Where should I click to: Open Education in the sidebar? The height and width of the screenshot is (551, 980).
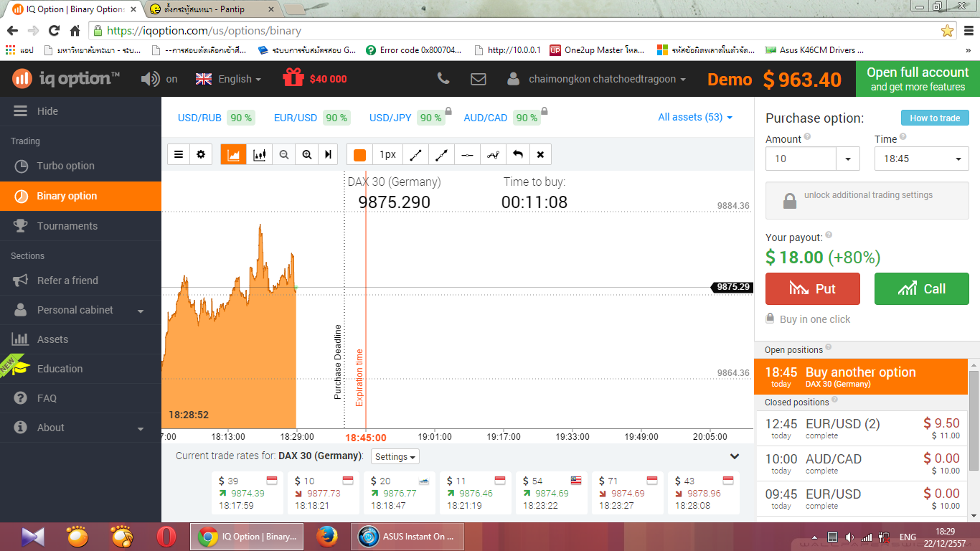pyautogui.click(x=80, y=369)
